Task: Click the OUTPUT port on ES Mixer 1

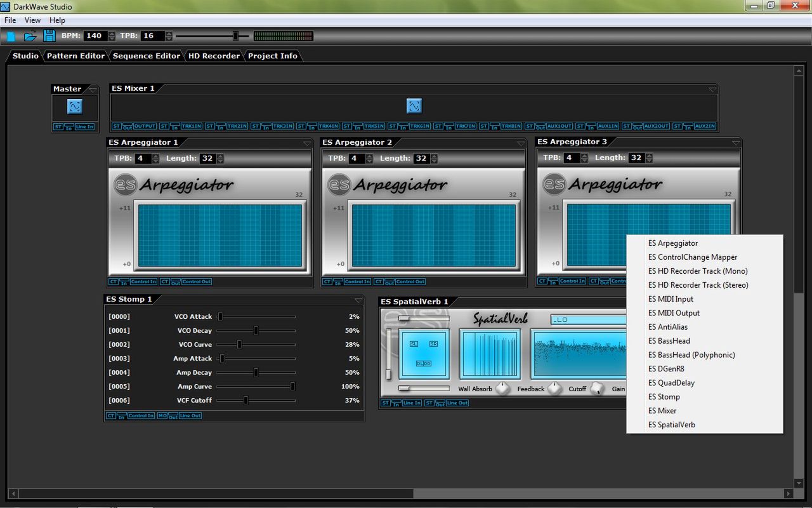Action: [145, 126]
